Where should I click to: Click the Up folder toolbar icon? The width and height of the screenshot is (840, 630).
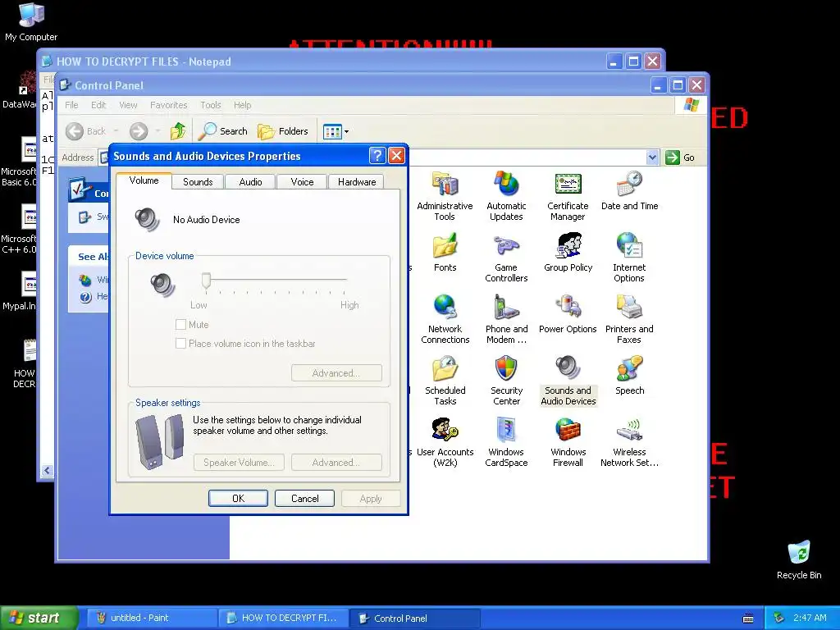click(x=178, y=130)
